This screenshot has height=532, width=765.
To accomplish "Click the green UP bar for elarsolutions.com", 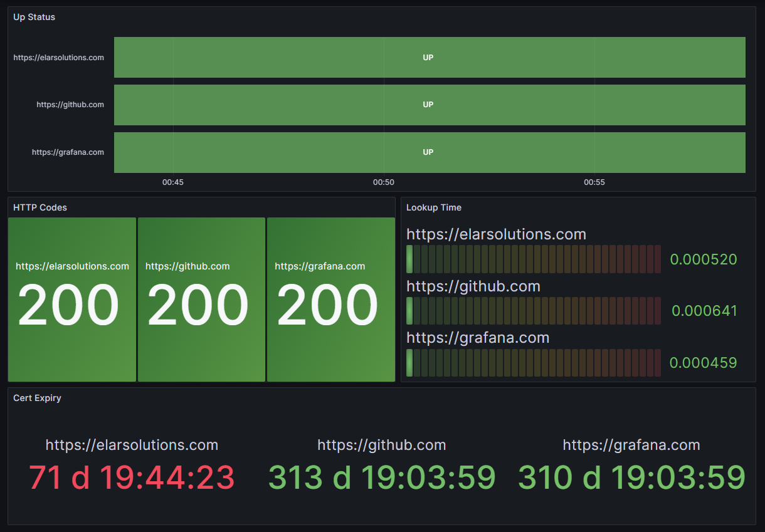I will [x=430, y=58].
